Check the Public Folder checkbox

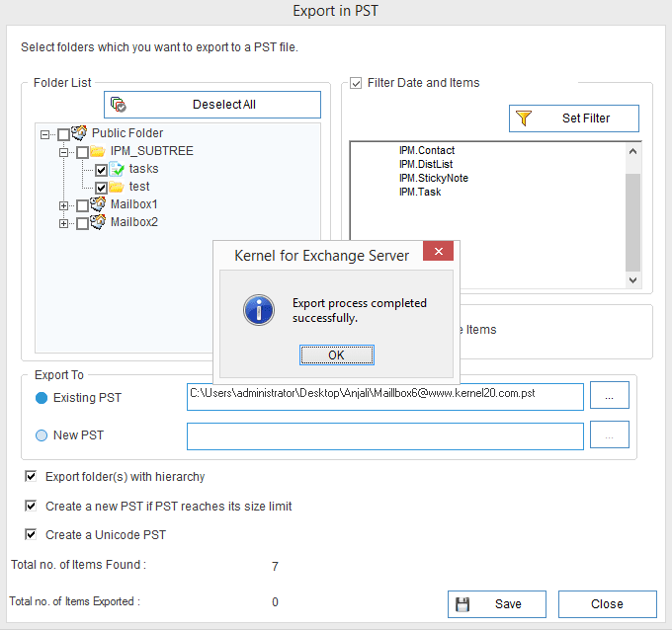pyautogui.click(x=63, y=134)
